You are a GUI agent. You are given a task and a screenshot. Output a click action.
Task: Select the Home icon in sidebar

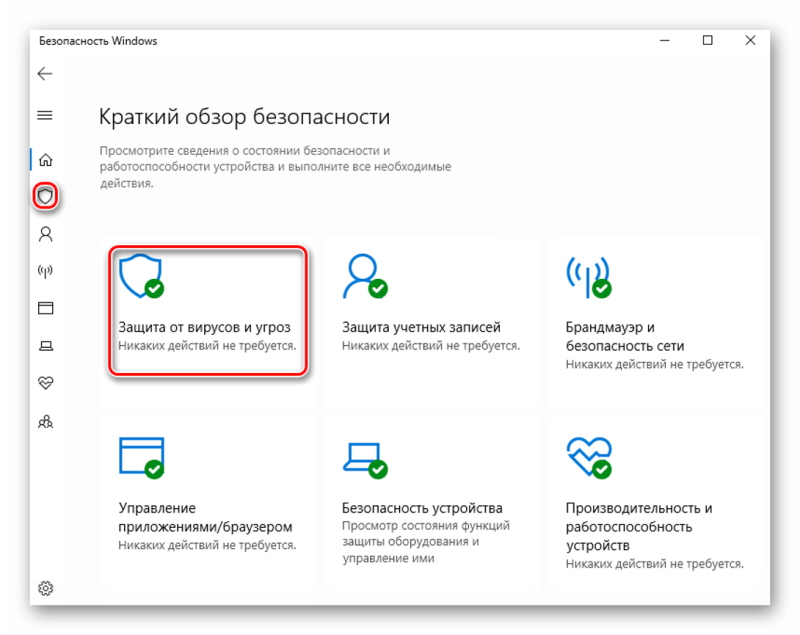pos(45,160)
